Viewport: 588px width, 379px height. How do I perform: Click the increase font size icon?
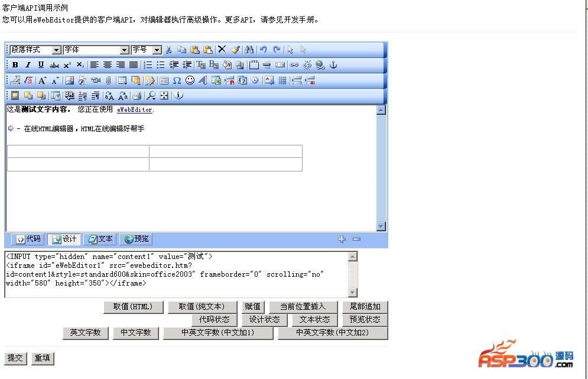coord(43,80)
